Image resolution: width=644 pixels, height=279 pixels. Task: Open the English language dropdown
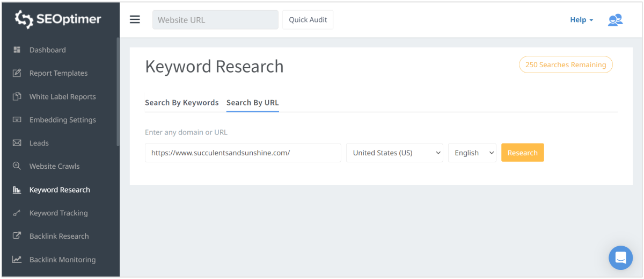(472, 153)
